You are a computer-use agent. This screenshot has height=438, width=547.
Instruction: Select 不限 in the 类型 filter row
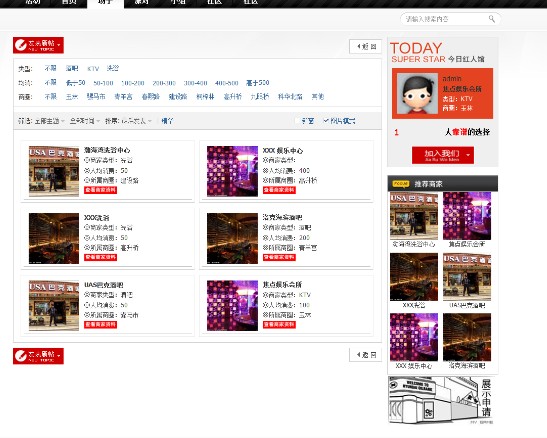click(51, 68)
